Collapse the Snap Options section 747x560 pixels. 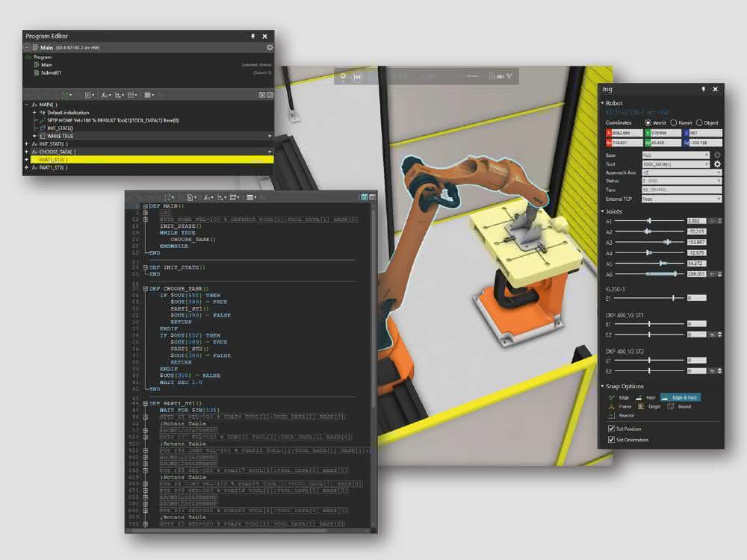pyautogui.click(x=603, y=386)
